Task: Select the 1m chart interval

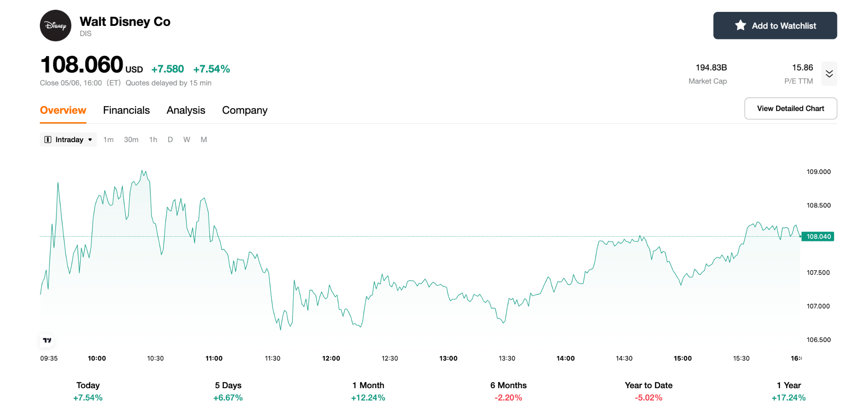Action: coord(108,140)
